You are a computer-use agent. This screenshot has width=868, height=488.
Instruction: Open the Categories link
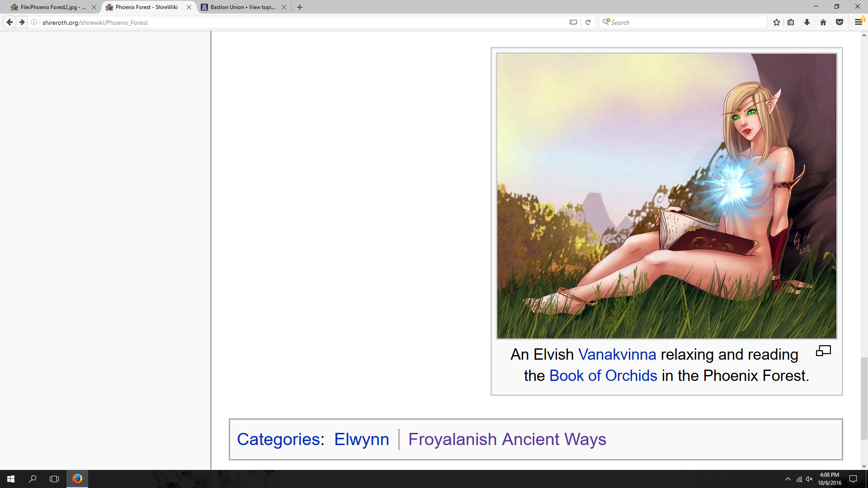278,439
